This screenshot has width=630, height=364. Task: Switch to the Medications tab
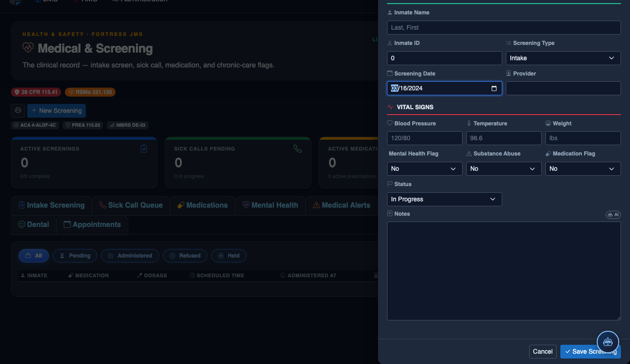tap(202, 205)
